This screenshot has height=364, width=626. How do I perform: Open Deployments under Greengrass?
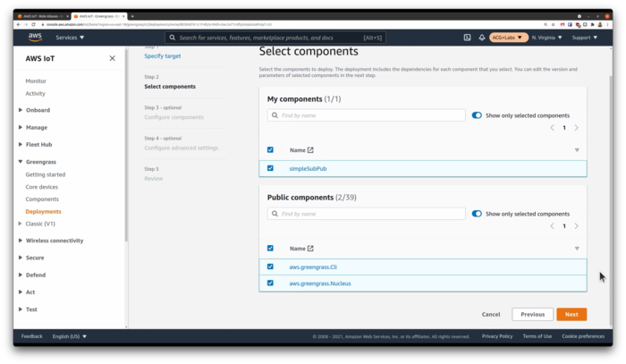click(x=44, y=212)
